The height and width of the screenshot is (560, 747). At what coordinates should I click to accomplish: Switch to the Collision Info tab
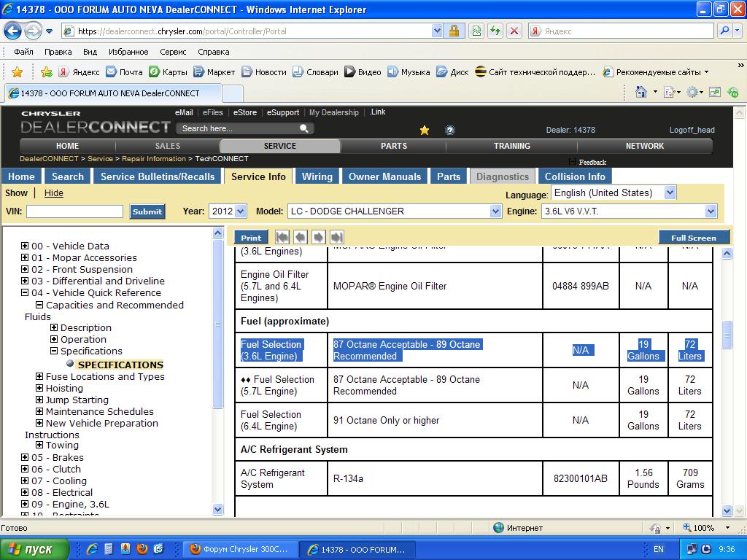tap(575, 176)
